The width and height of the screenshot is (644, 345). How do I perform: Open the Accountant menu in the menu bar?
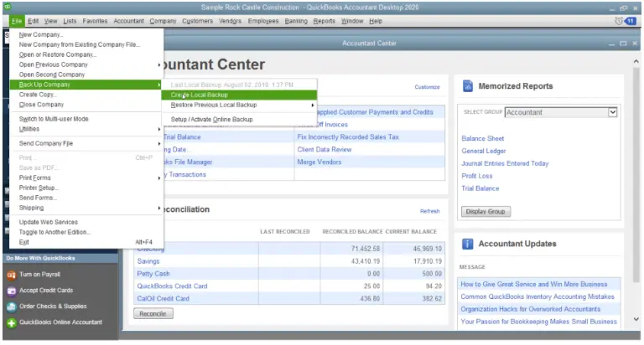[x=128, y=21]
